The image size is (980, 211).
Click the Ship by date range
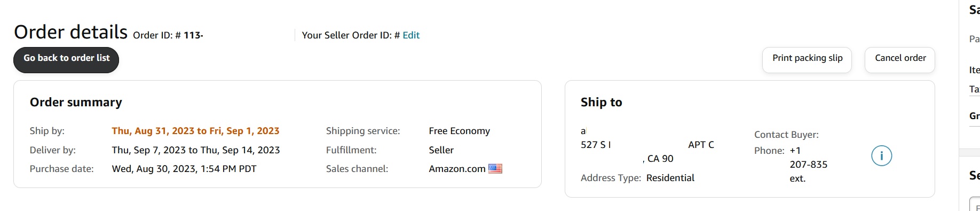[195, 131]
